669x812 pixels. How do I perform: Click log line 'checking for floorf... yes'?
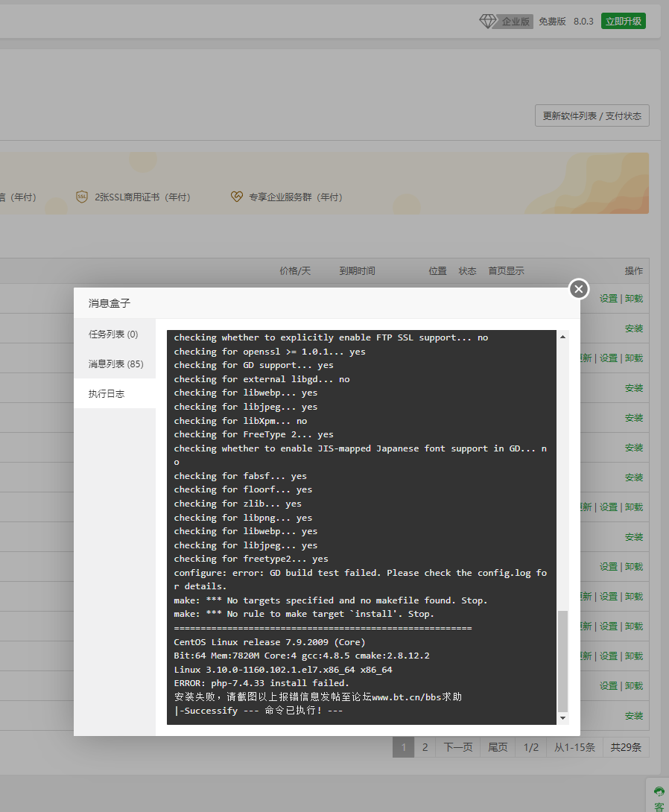243,489
